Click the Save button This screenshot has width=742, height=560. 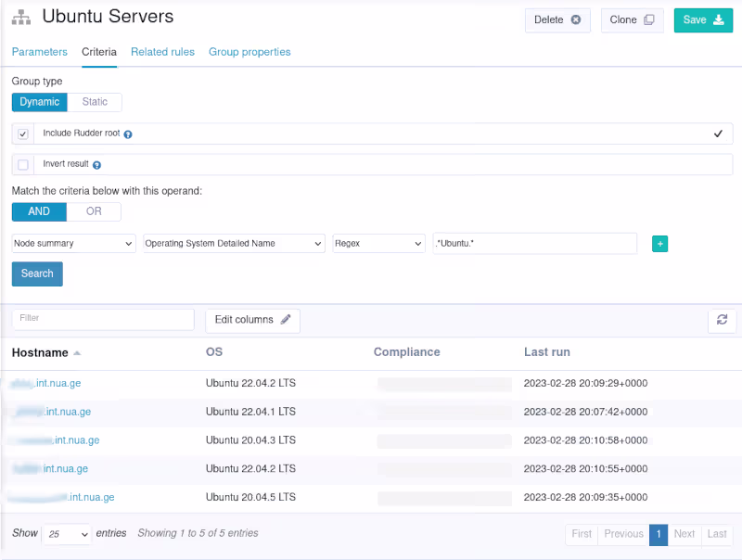tap(702, 19)
